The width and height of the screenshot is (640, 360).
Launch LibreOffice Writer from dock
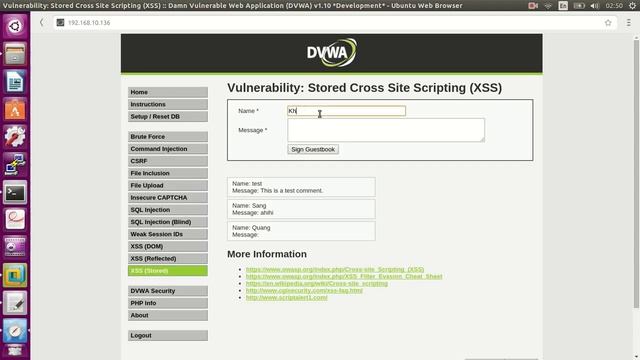(x=15, y=82)
